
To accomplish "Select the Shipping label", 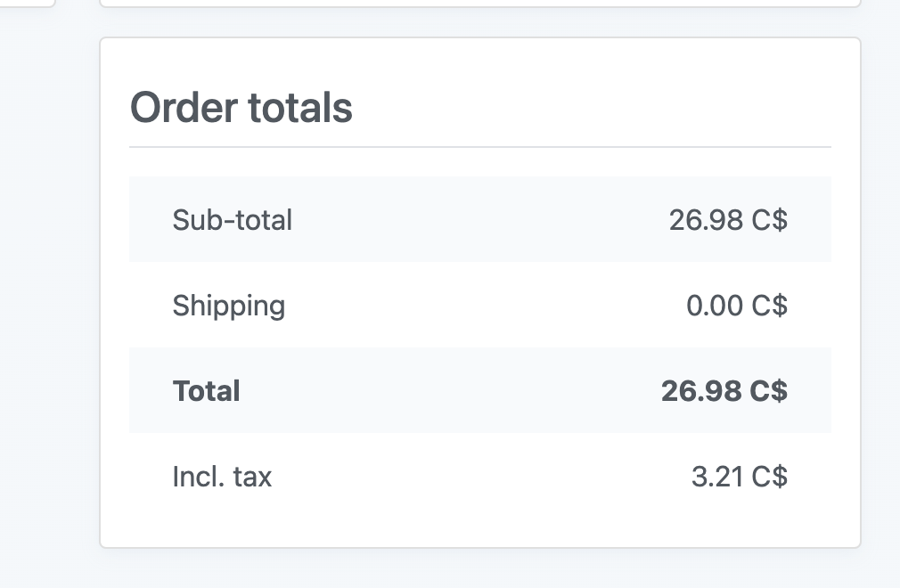I will coord(228,306).
